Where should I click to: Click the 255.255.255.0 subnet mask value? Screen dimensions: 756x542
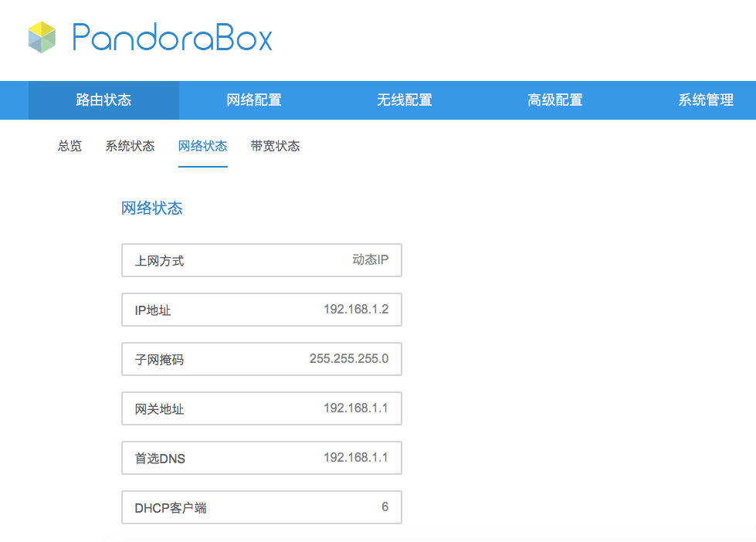[349, 359]
